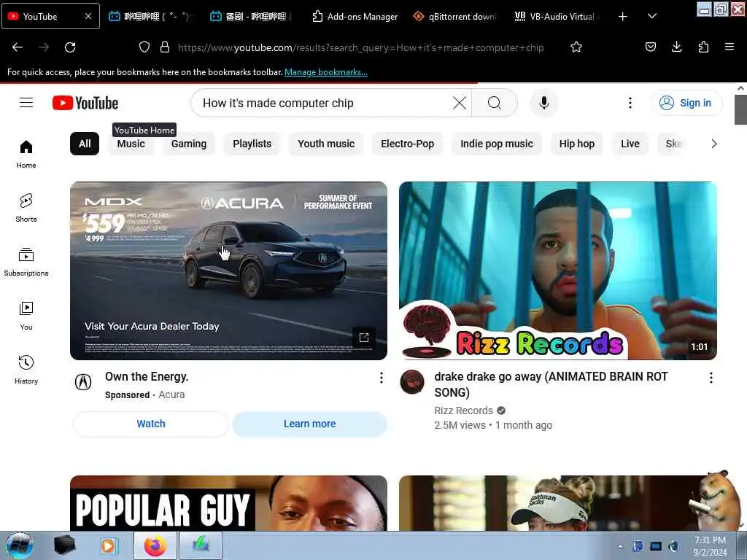The image size is (747, 560).
Task: Select the Gaming filter chip
Action: click(x=189, y=144)
